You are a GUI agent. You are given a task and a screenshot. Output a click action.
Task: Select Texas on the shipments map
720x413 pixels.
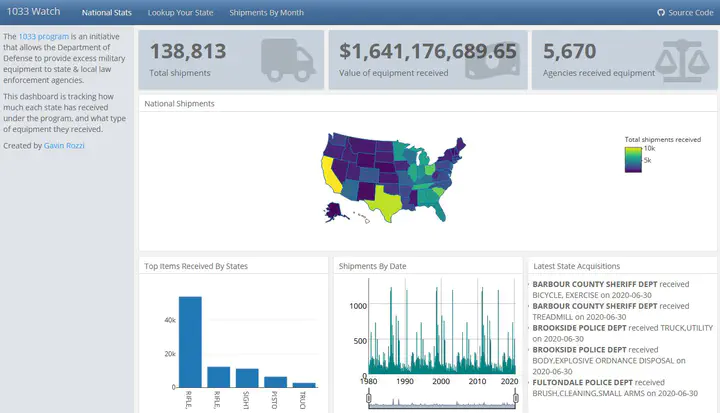tap(386, 202)
